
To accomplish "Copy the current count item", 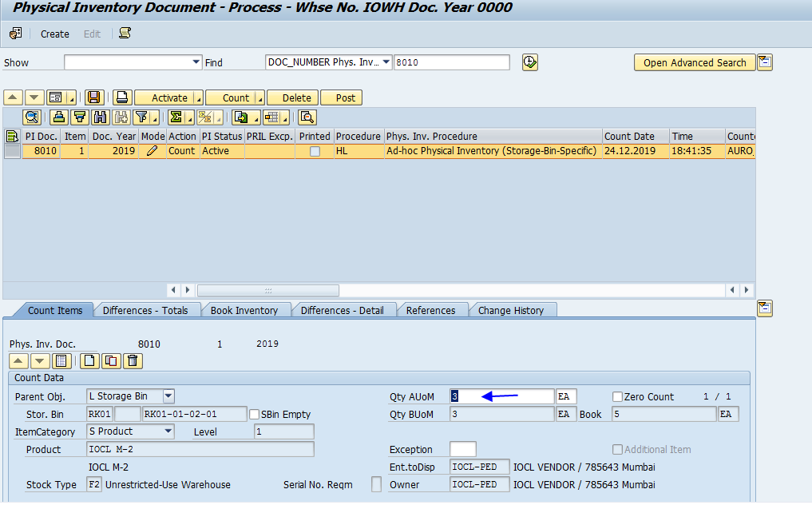I will 111,361.
